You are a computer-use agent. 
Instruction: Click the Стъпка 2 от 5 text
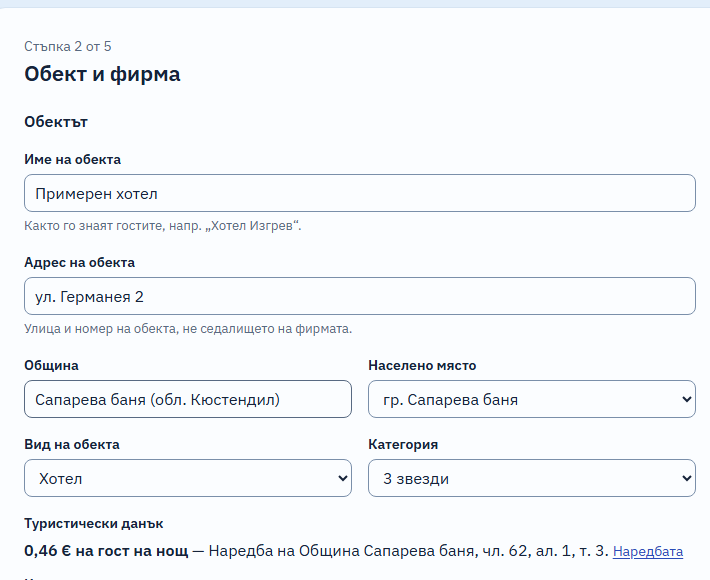pyautogui.click(x=67, y=46)
